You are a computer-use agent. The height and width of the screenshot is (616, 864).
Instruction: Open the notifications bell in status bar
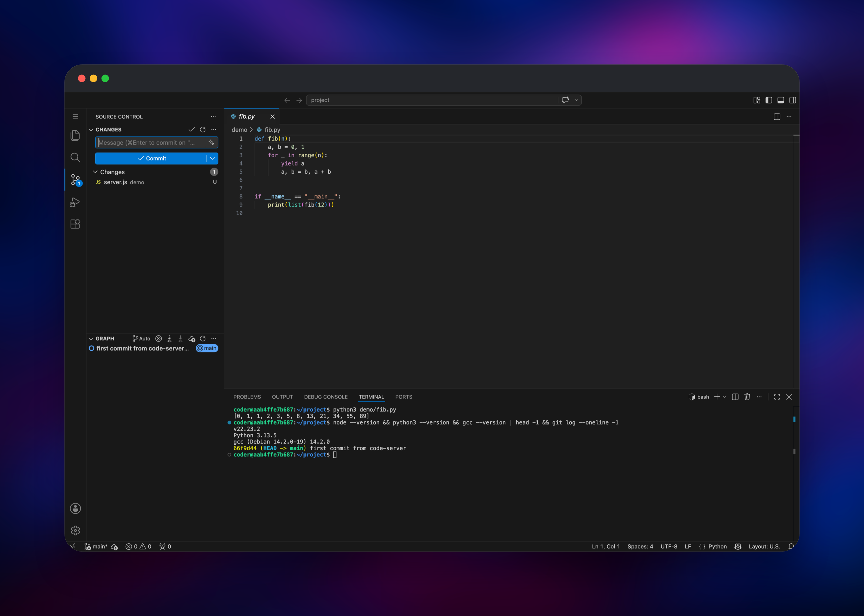tap(791, 546)
